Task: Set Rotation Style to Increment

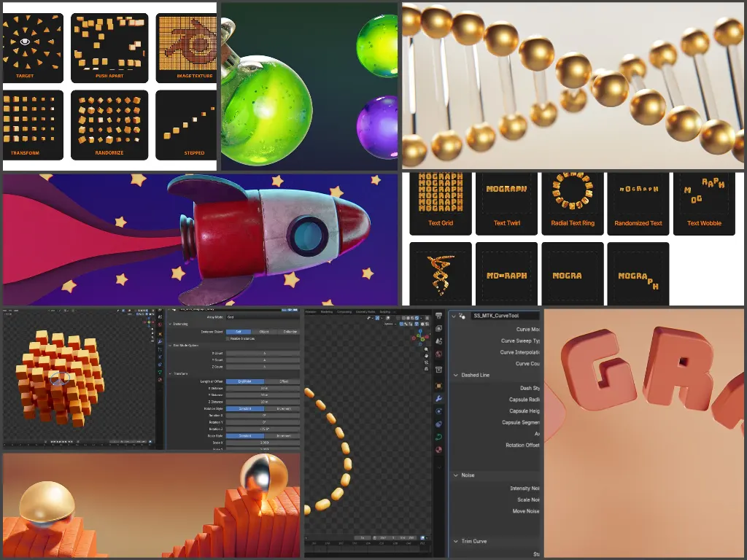Action: click(x=284, y=408)
